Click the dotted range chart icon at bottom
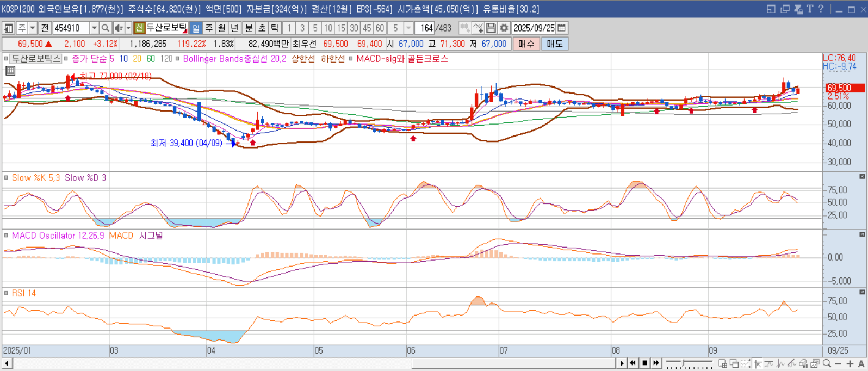The height and width of the screenshot is (371, 868). (746, 363)
